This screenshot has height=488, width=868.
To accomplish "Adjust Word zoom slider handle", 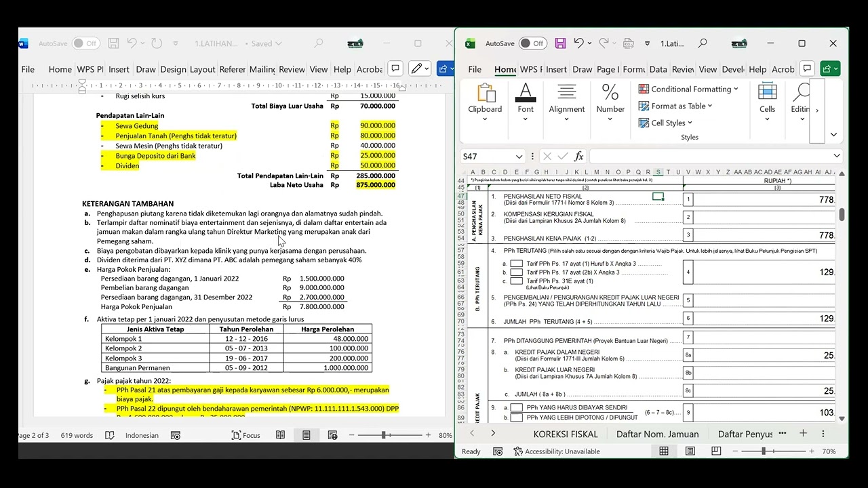I will click(384, 435).
